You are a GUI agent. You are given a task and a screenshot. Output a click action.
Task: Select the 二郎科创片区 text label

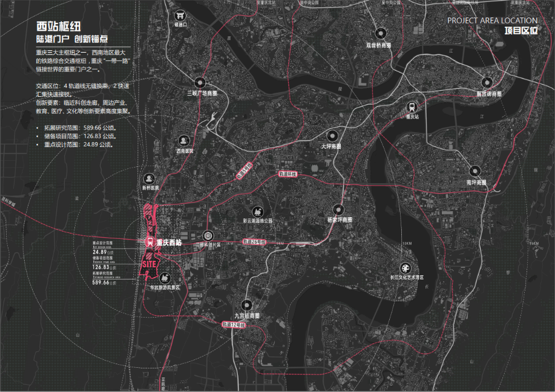tap(208, 245)
